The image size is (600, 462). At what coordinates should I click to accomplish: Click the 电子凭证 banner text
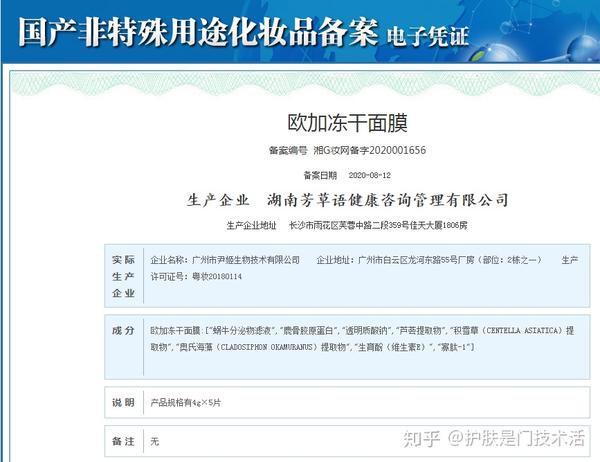click(x=427, y=36)
